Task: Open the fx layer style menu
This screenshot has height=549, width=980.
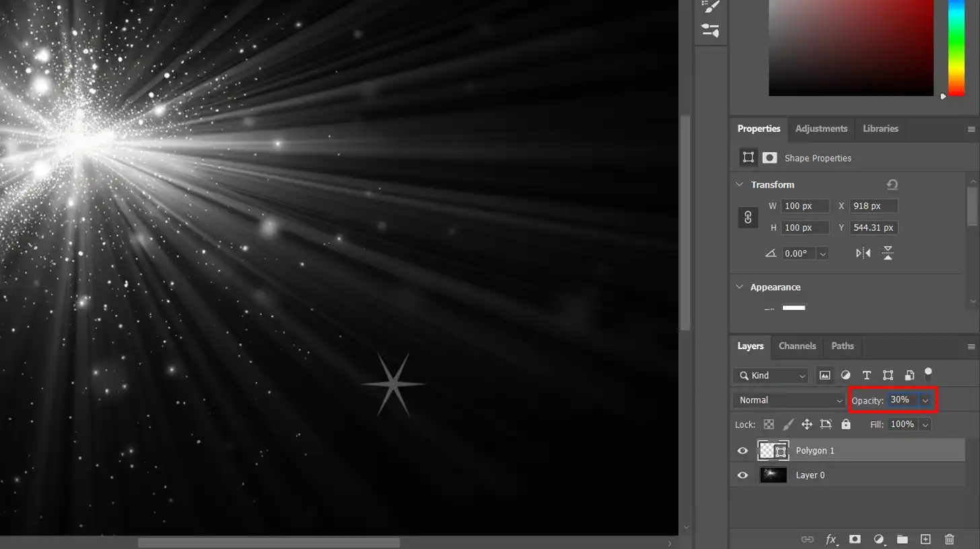Action: [832, 539]
